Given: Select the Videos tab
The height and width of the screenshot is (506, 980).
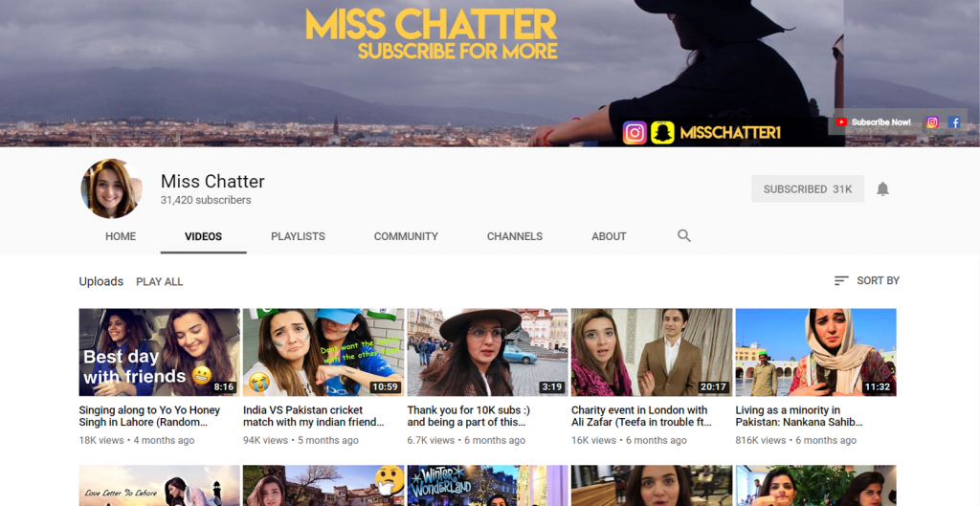Looking at the screenshot, I should 203,236.
